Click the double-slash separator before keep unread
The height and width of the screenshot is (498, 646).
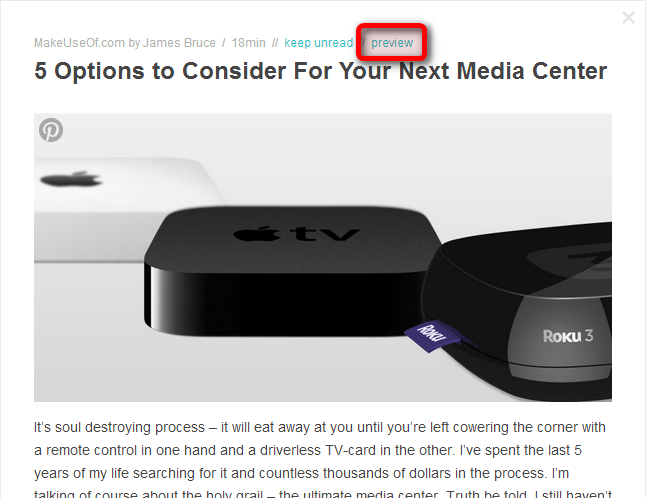[x=275, y=43]
